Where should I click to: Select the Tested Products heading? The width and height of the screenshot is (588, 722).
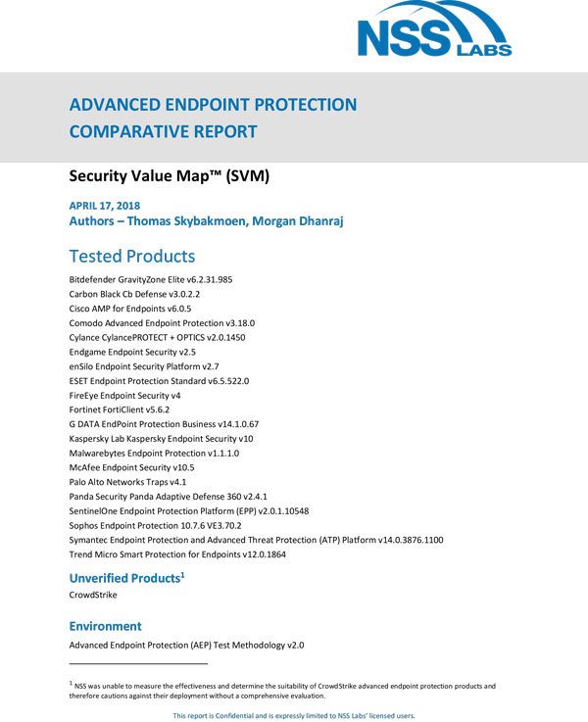[x=132, y=257]
